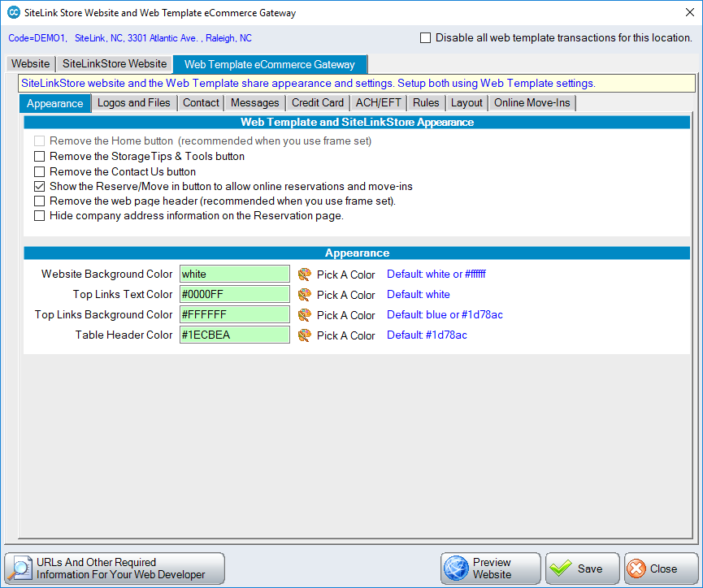This screenshot has width=703, height=588.
Task: Select Web Template eCommerce Gateway tab
Action: [x=270, y=64]
